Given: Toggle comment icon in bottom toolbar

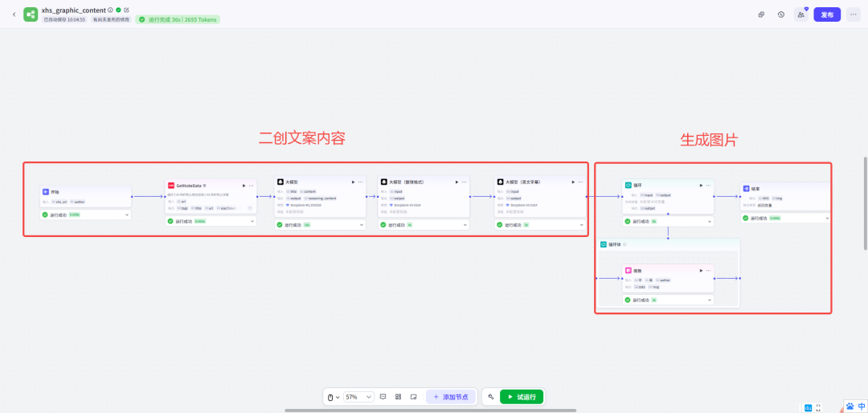Looking at the screenshot, I should [x=383, y=397].
